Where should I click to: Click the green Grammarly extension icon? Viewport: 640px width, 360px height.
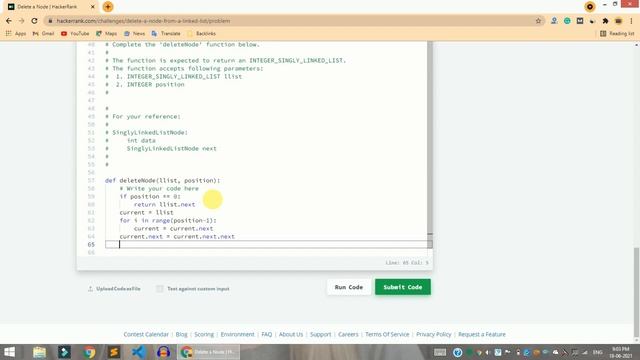567,21
